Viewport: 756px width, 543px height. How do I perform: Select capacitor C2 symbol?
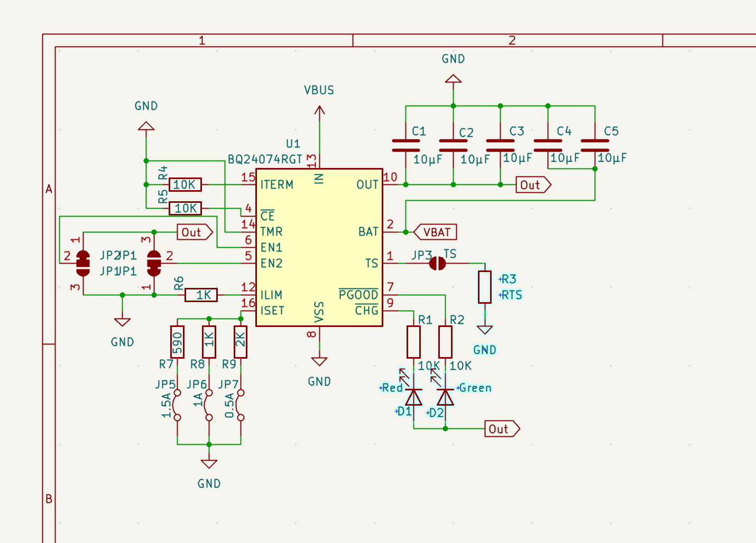[x=453, y=145]
